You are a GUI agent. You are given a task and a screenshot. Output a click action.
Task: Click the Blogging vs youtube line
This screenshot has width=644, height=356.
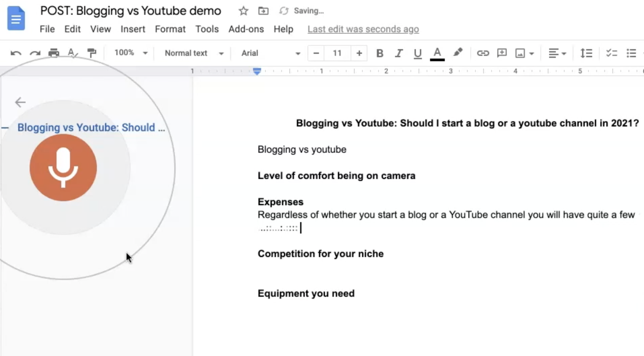click(302, 149)
